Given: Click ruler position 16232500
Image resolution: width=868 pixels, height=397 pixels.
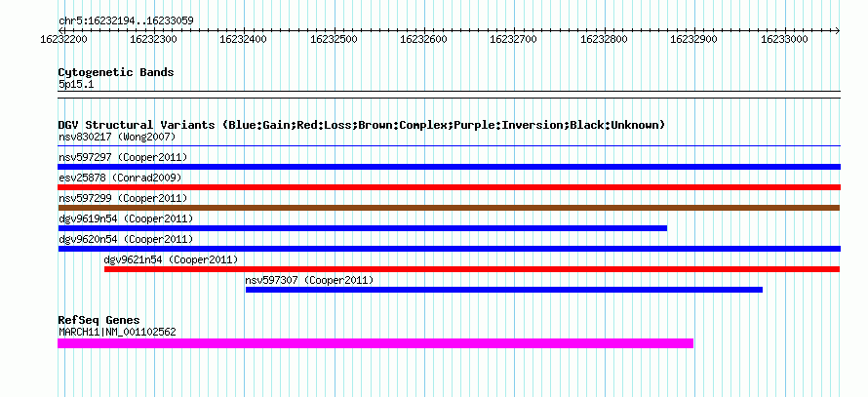Looking at the screenshot, I should pyautogui.click(x=334, y=39).
